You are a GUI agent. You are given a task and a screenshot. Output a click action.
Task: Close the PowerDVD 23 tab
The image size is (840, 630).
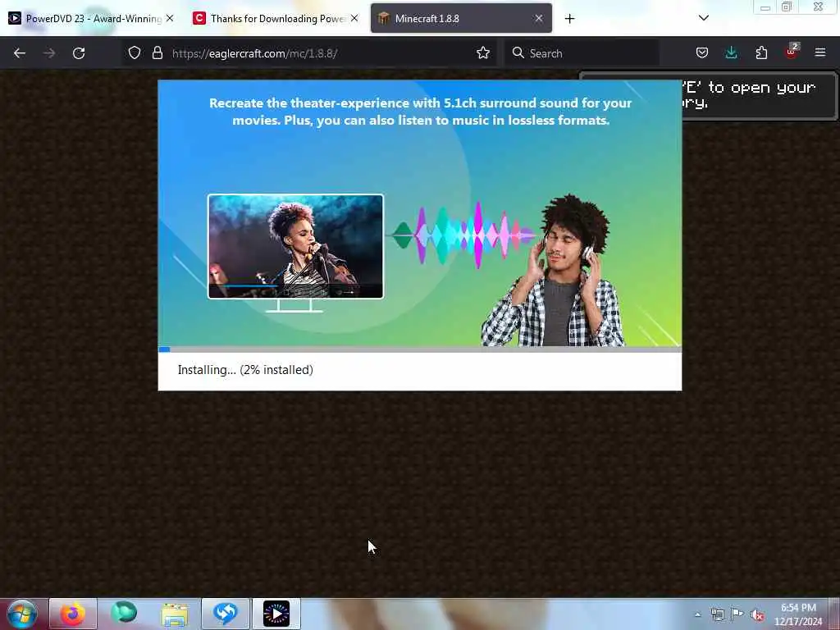[170, 18]
